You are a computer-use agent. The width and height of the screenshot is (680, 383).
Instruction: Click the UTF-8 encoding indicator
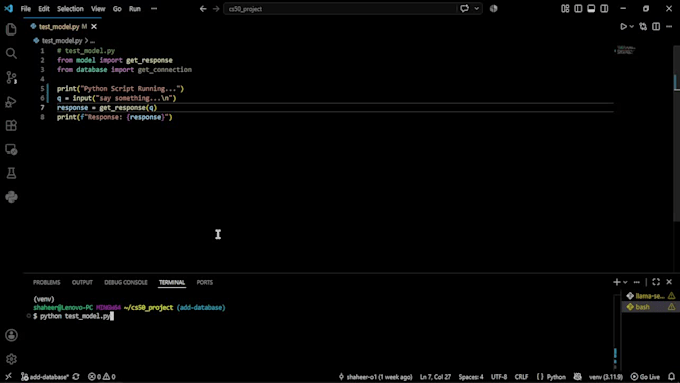499,376
